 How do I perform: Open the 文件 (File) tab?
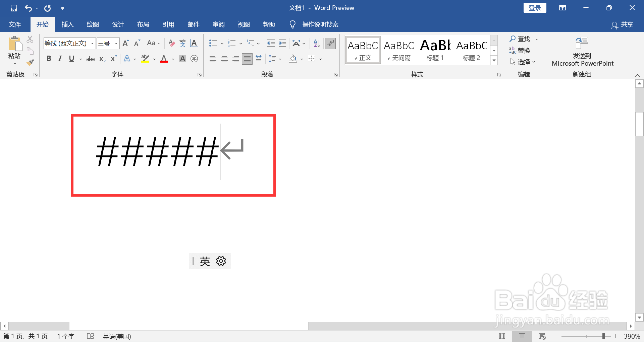15,24
